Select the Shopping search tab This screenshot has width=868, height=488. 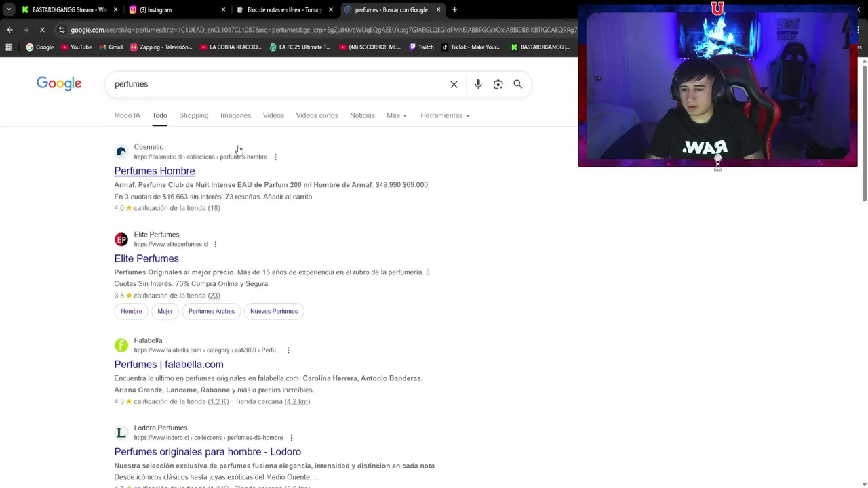tap(194, 115)
